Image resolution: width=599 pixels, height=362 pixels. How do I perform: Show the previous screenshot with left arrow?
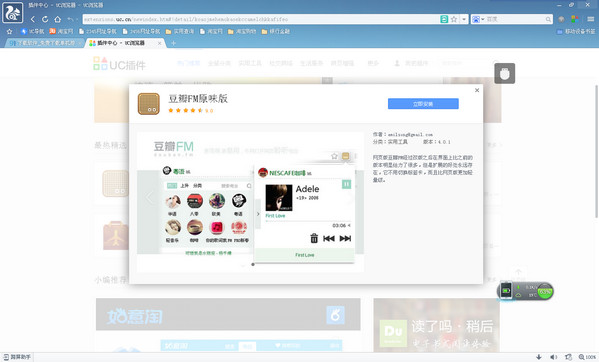coord(149,197)
